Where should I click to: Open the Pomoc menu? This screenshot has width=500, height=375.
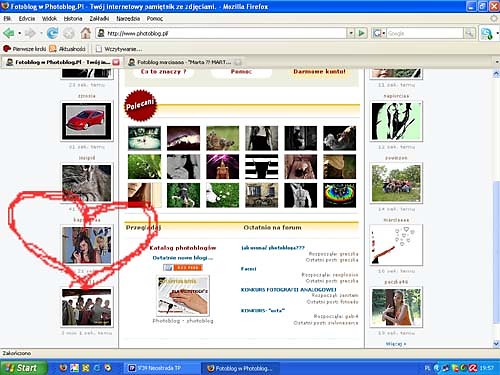tap(155, 19)
